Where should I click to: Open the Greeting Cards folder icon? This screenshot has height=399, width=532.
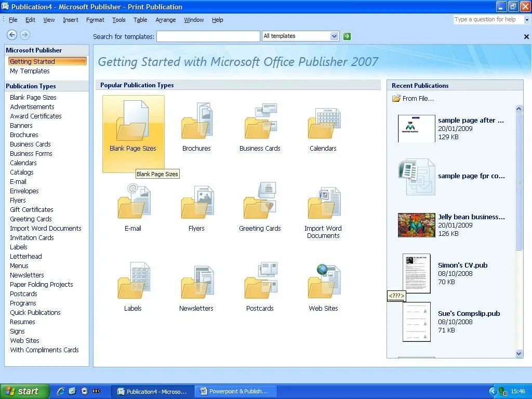click(x=260, y=201)
